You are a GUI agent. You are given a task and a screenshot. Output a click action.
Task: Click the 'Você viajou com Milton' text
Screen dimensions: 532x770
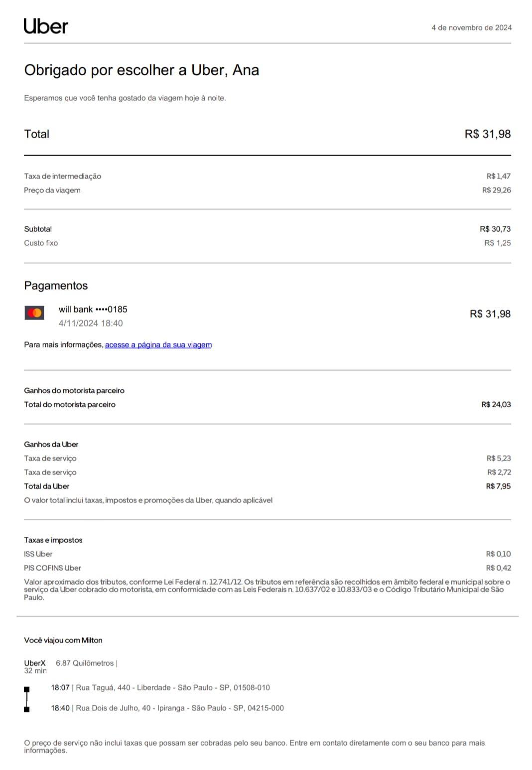pyautogui.click(x=63, y=640)
